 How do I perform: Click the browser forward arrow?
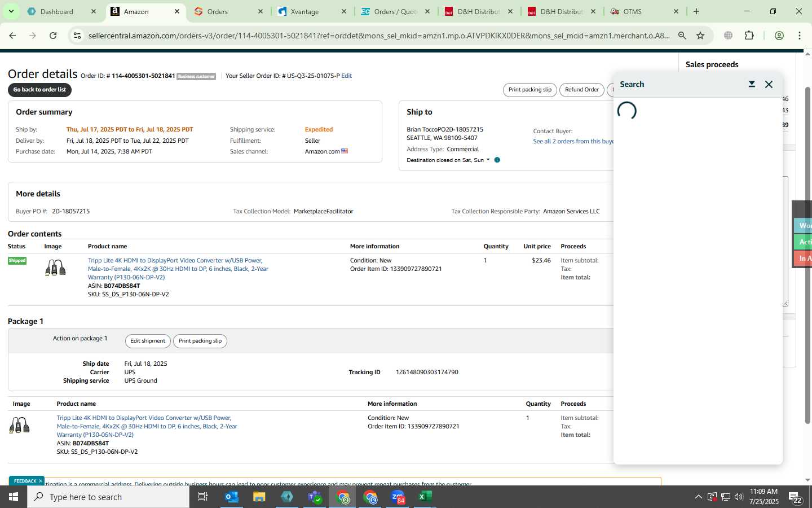pos(33,36)
